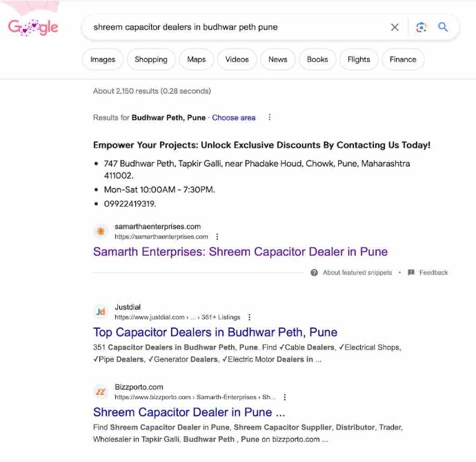Clear the search box with X icon
Image resolution: width=476 pixels, height=462 pixels.
[x=395, y=28]
